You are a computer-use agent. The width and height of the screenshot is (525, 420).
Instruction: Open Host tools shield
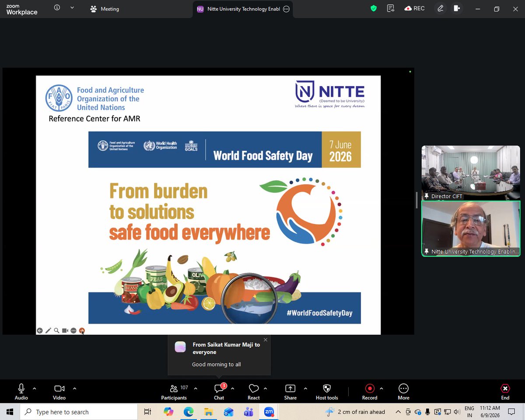pyautogui.click(x=327, y=392)
